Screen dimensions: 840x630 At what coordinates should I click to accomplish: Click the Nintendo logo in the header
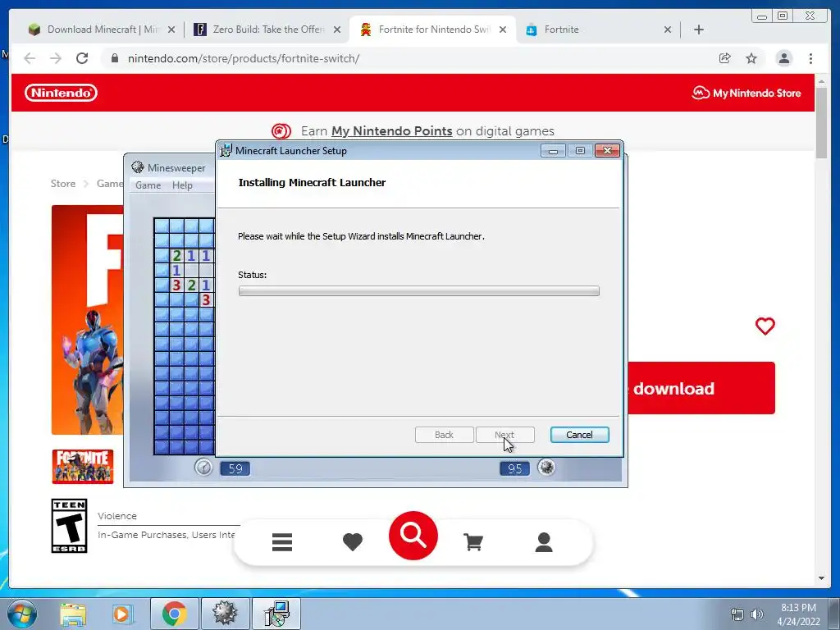click(x=61, y=93)
